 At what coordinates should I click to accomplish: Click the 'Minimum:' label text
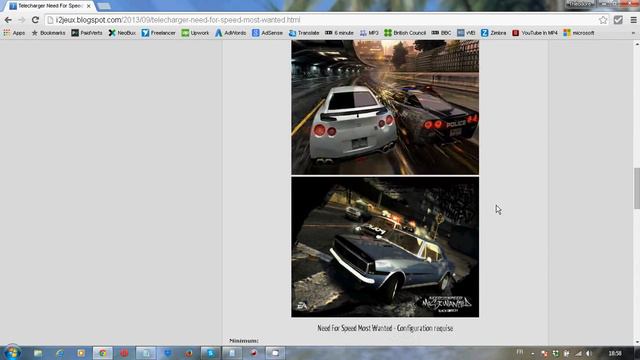[244, 340]
